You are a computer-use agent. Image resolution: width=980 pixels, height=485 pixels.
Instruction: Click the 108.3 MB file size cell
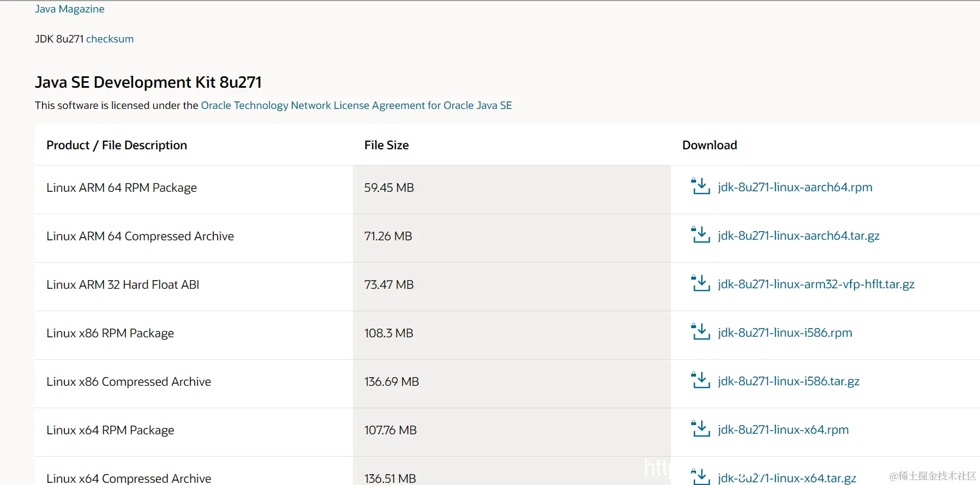[512, 335]
